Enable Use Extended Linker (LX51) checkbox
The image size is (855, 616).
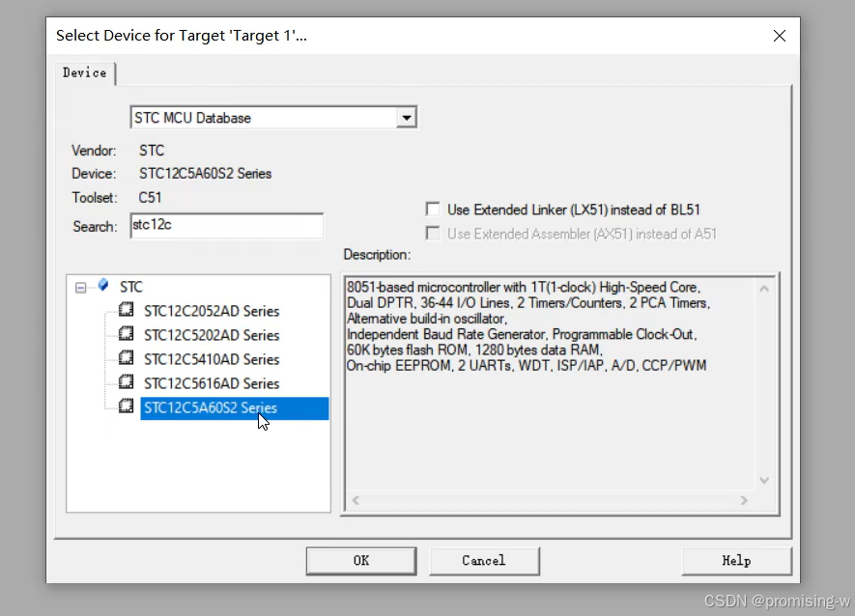[x=433, y=210]
